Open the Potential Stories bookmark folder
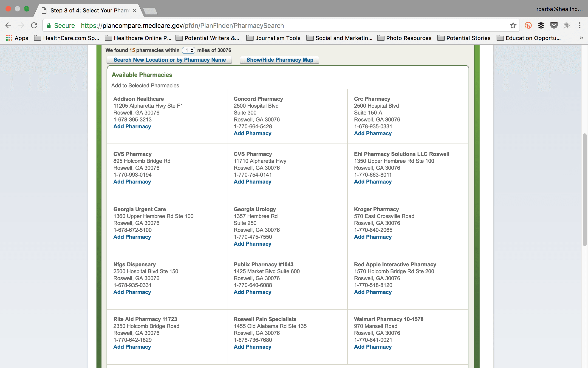 (464, 38)
